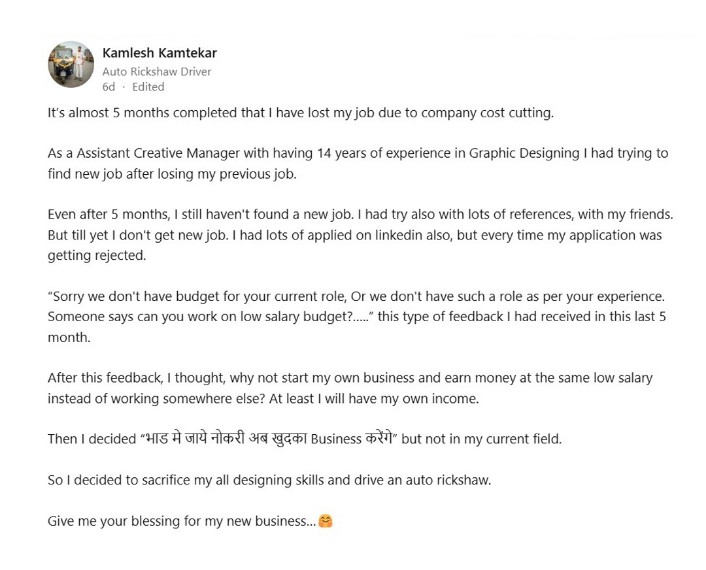The image size is (706, 570).
Task: Click the line starting "So I decided to sacrifice"
Action: (x=269, y=480)
